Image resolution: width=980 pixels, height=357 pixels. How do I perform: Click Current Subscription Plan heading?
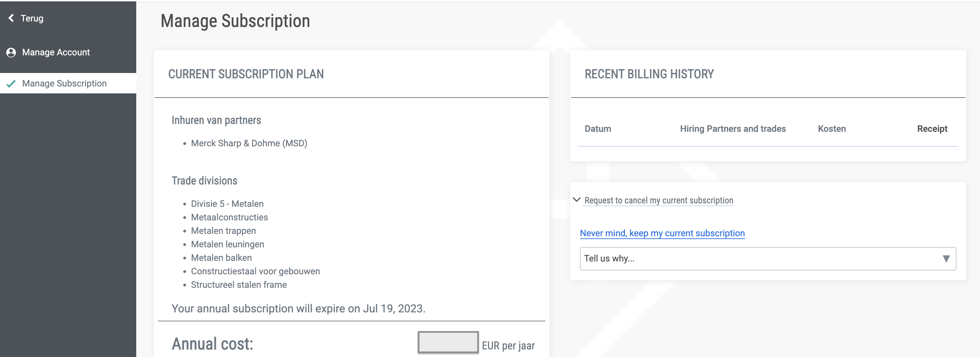coord(246,74)
